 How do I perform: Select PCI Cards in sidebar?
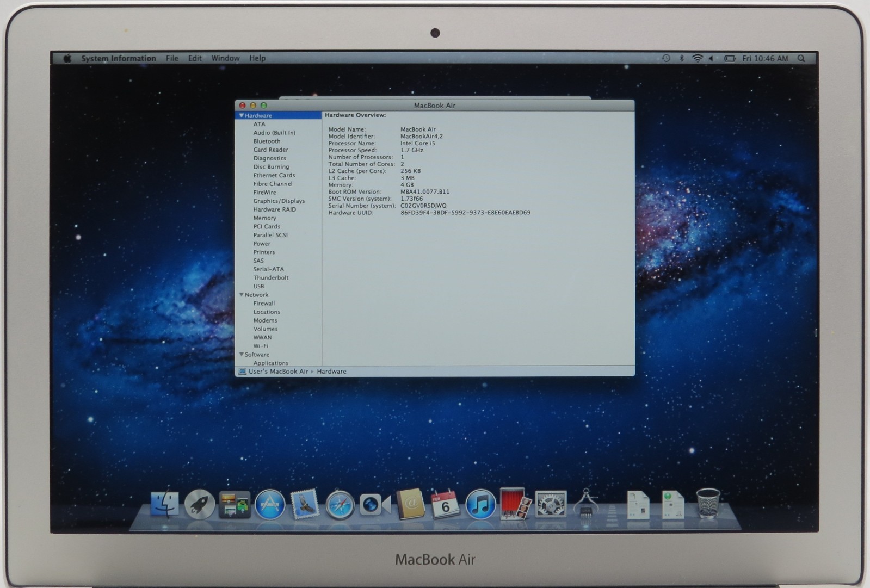point(267,226)
